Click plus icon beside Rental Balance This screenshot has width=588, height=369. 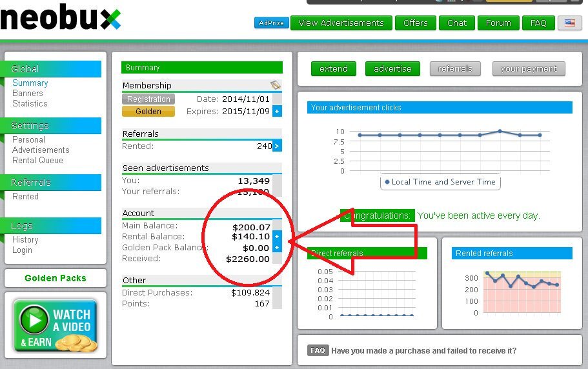pyautogui.click(x=277, y=236)
